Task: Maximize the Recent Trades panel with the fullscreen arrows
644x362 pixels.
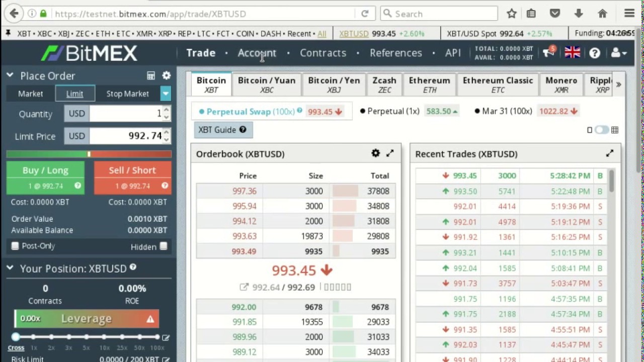Action: [610, 153]
